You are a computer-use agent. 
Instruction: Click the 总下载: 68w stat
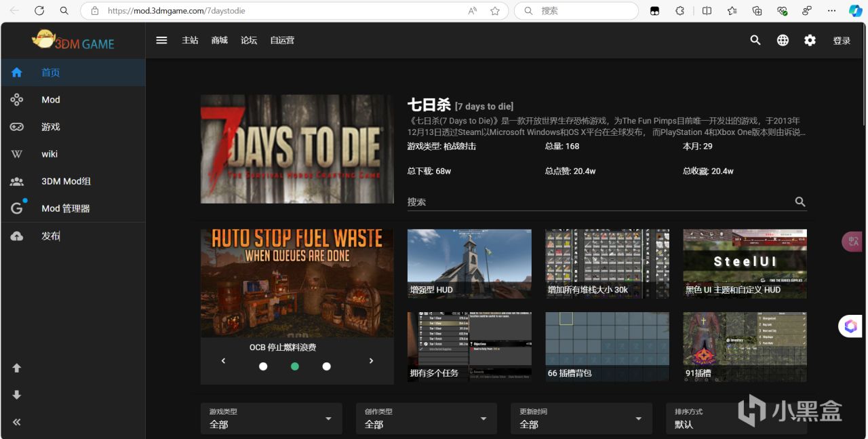pos(429,171)
